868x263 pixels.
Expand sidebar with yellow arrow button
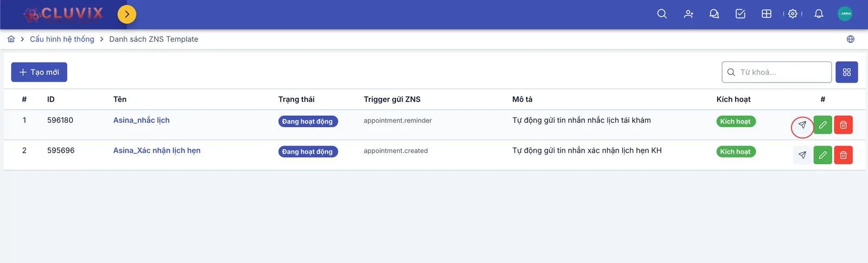tap(127, 14)
